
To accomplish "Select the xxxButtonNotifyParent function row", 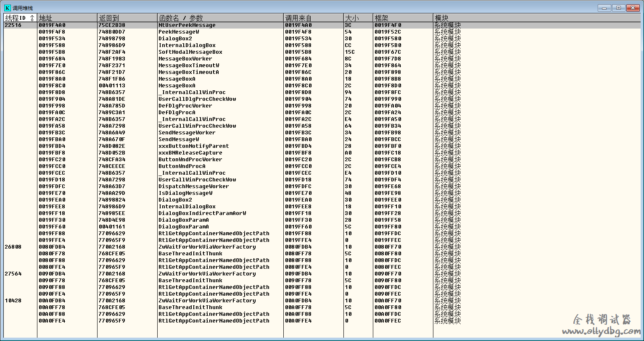I will [194, 146].
